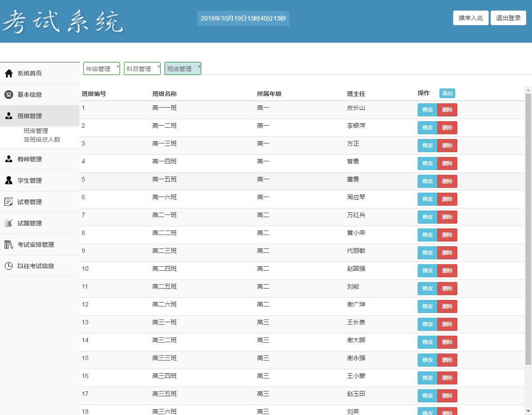Open the 学生管理 student icon
Screen dimensions: 532x415
pyautogui.click(x=8, y=180)
